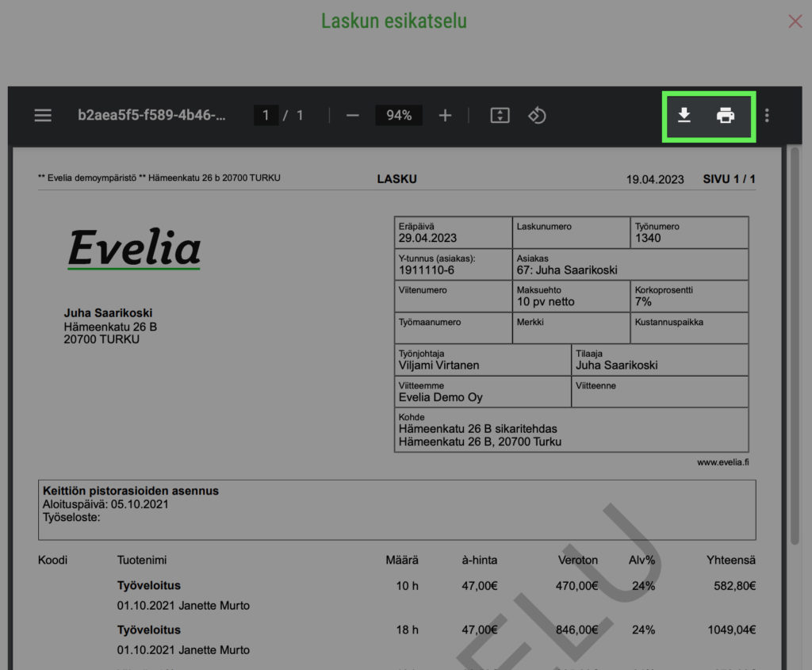
Task: Zoom out with the minus icon
Action: [x=353, y=115]
